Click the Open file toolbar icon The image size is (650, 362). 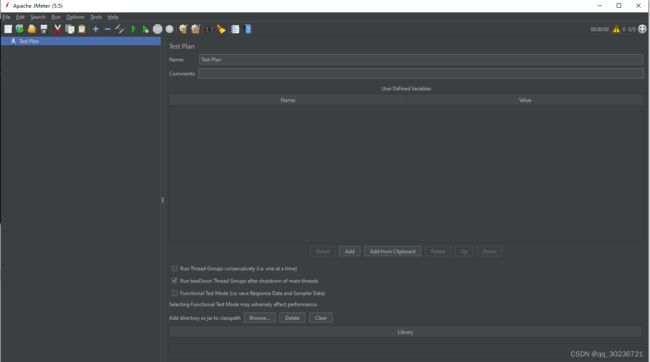tap(32, 29)
